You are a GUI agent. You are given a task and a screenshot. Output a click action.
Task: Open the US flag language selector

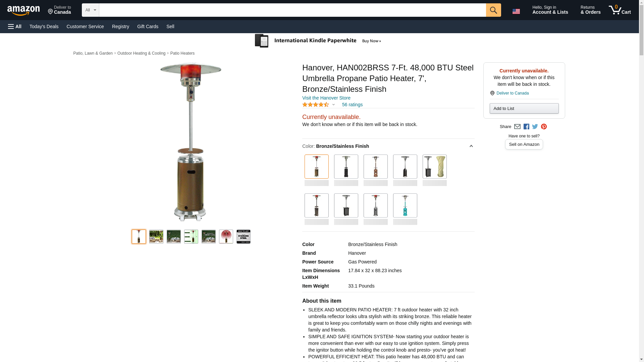[x=516, y=11]
